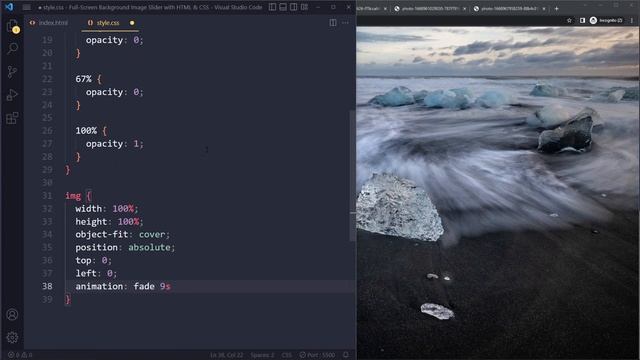Toggle primary side bar layout icon
The height and width of the screenshot is (360, 640).
pyautogui.click(x=272, y=7)
